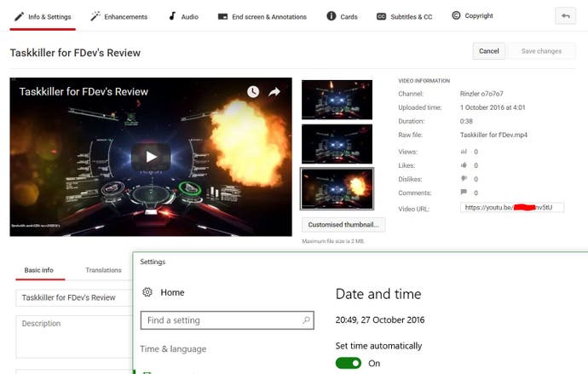The width and height of the screenshot is (588, 374).
Task: Click the Enhancements magic wand icon
Action: point(95,16)
